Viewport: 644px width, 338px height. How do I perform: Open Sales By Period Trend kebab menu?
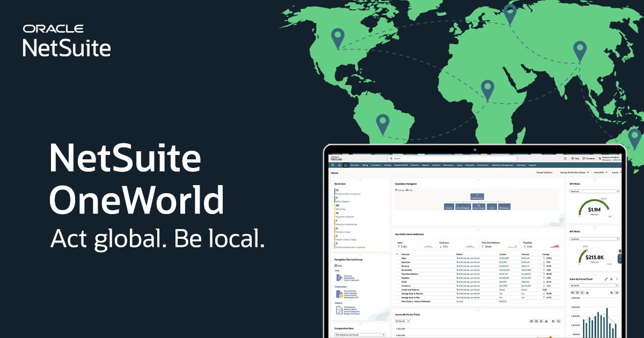(x=617, y=279)
